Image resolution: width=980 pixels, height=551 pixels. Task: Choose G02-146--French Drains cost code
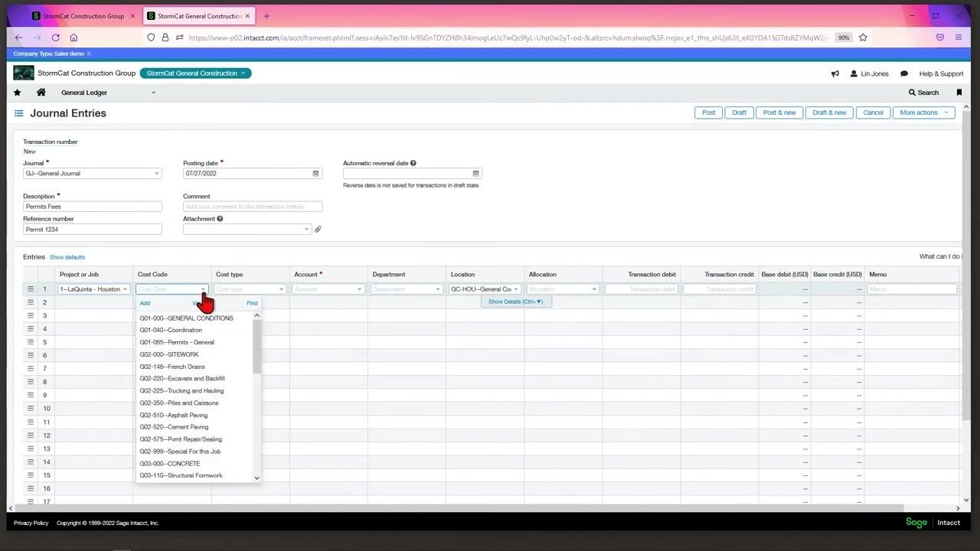(x=172, y=367)
